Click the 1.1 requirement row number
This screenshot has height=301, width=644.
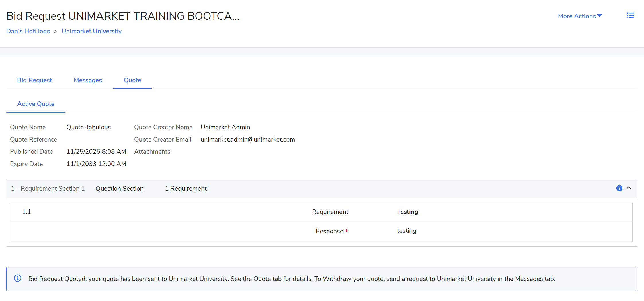(x=26, y=212)
